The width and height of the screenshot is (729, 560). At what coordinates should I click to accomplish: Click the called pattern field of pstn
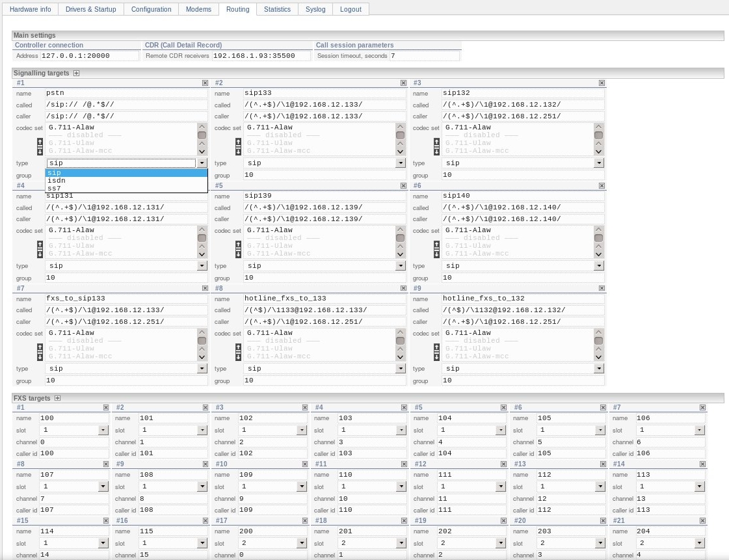[x=126, y=105]
